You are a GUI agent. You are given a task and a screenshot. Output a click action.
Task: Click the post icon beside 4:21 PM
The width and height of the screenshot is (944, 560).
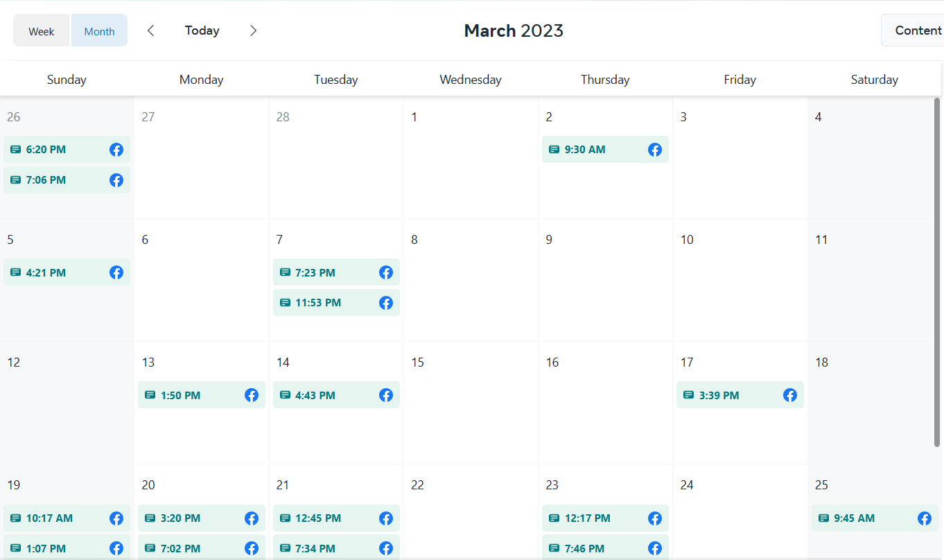(15, 272)
